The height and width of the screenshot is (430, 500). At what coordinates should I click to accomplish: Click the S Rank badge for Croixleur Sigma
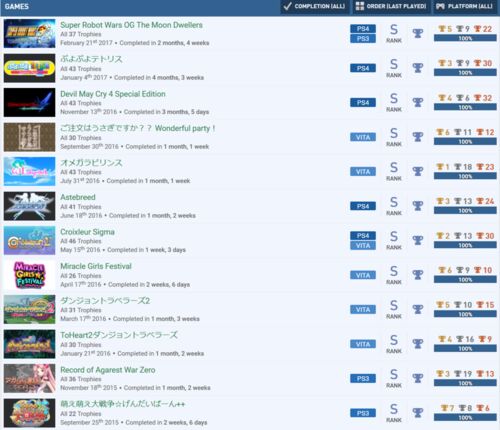point(394,240)
